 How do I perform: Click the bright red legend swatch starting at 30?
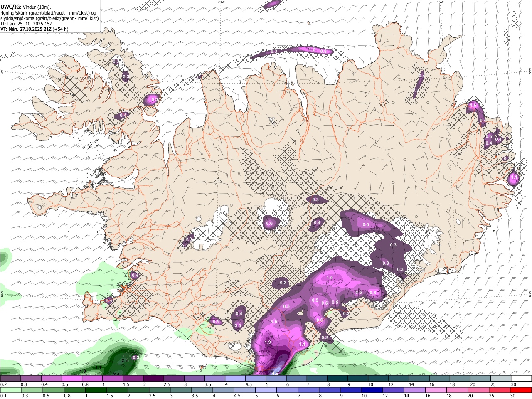521,390
